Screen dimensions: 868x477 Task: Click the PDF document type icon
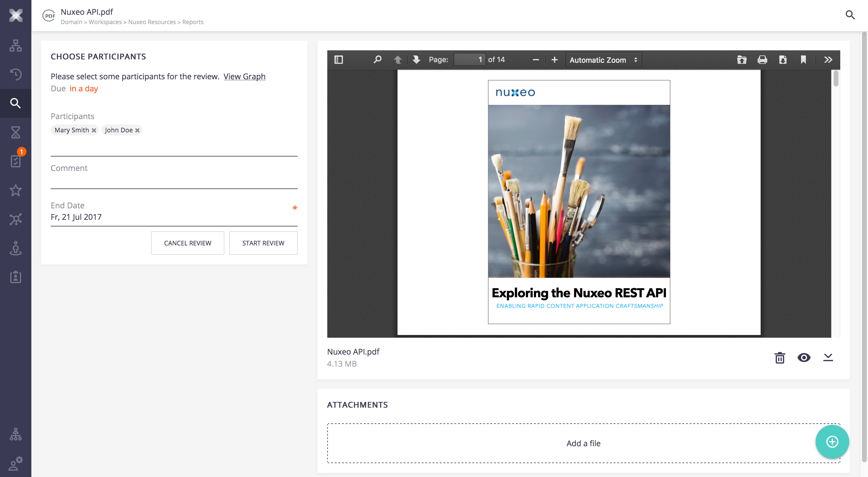click(49, 15)
